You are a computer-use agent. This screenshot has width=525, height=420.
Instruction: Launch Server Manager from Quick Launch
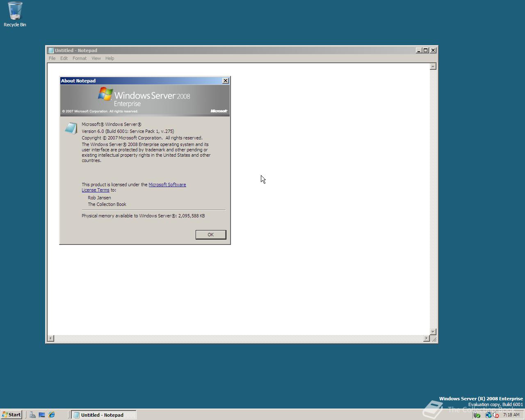[32, 415]
